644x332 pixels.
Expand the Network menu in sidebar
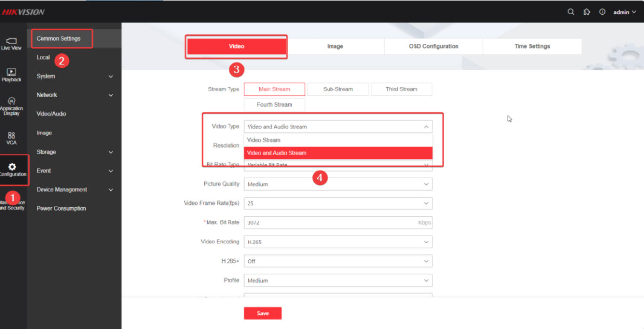(x=74, y=95)
